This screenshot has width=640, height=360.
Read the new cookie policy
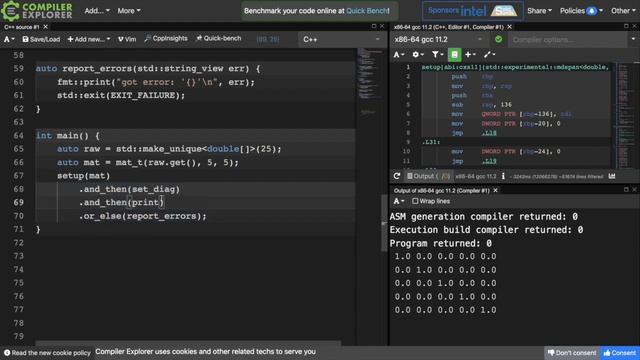(47, 353)
